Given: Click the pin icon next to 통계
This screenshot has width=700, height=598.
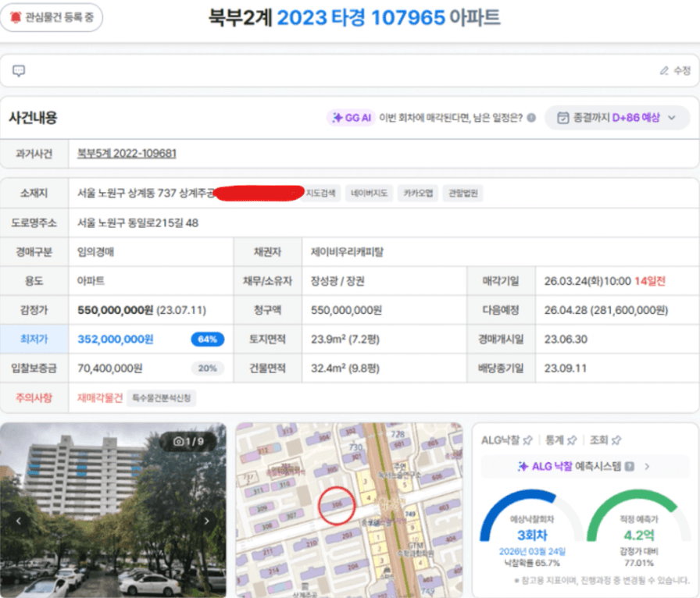Looking at the screenshot, I should pyautogui.click(x=572, y=440).
